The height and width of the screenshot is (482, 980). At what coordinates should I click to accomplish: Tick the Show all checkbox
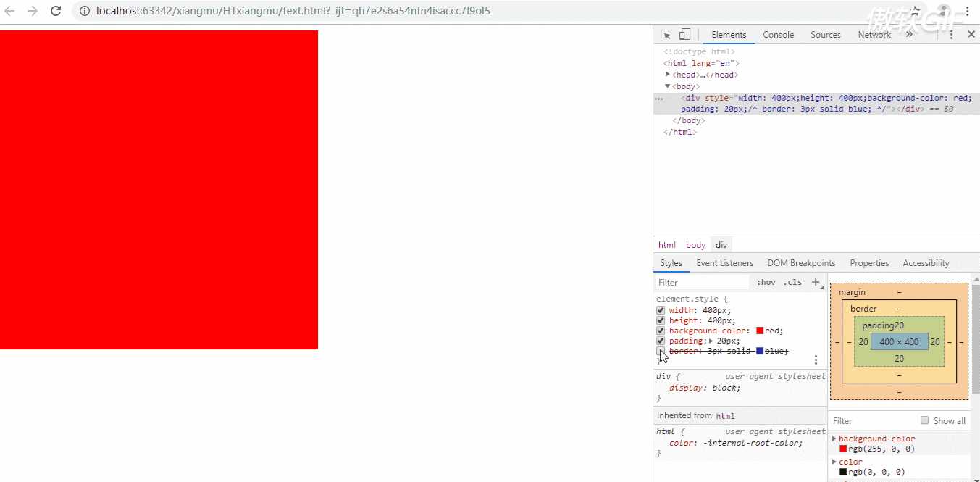[x=924, y=420]
